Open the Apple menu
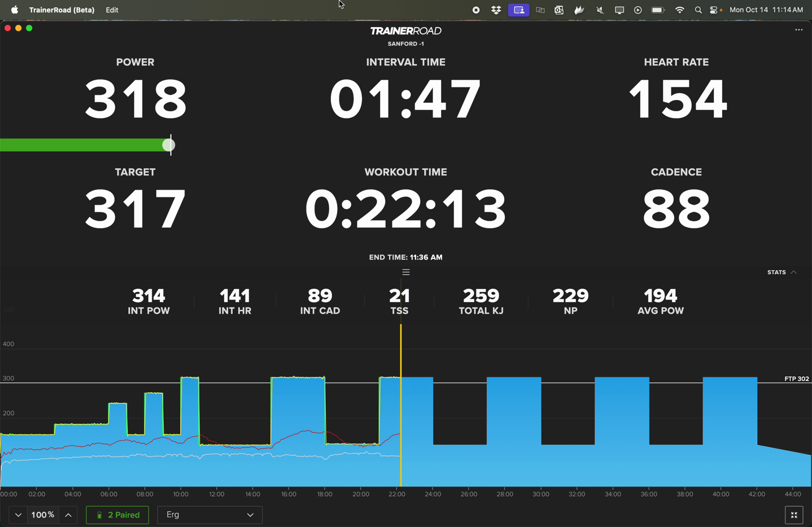This screenshot has width=812, height=527. coord(15,10)
